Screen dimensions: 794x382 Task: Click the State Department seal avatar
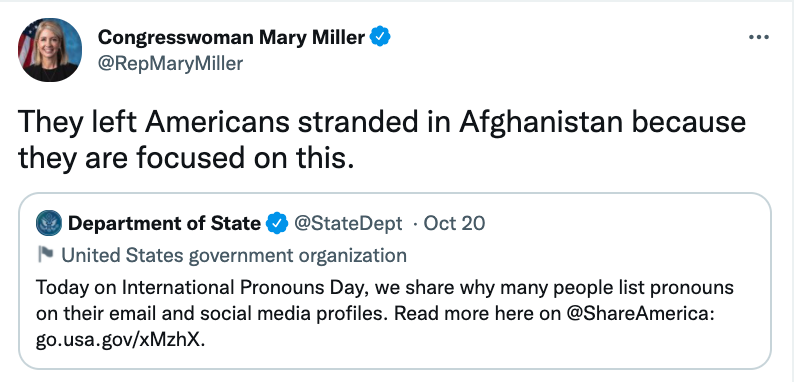pyautogui.click(x=49, y=223)
